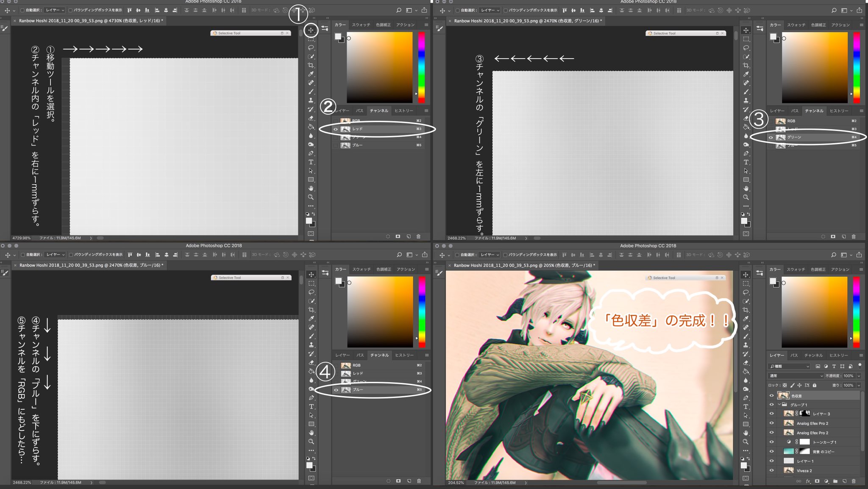
Task: Collapse the グループ 1 folder in the 205% window
Action: (x=779, y=405)
